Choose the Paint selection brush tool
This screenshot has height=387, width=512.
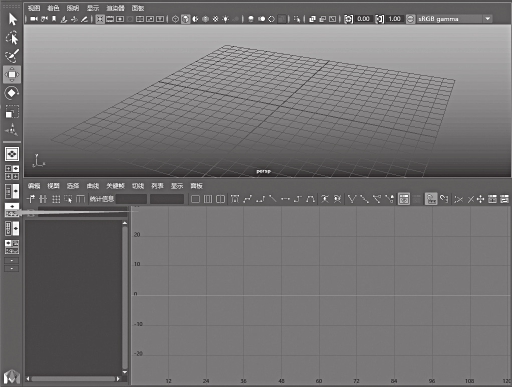(12, 56)
